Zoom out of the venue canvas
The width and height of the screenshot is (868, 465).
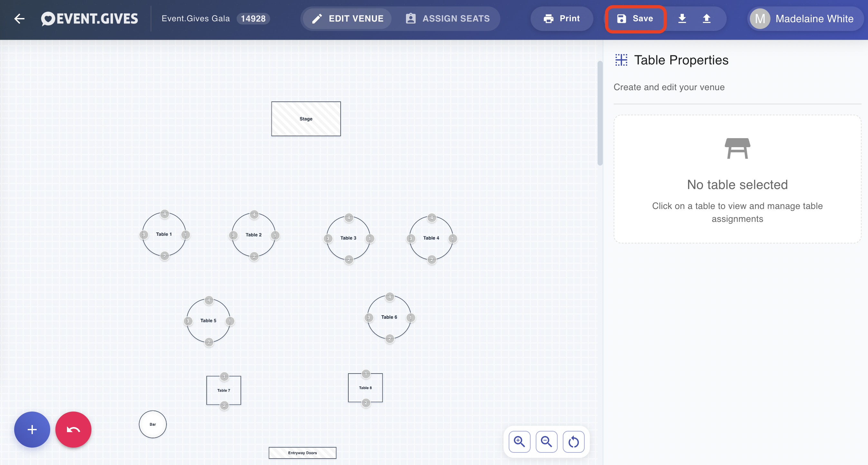(x=546, y=441)
